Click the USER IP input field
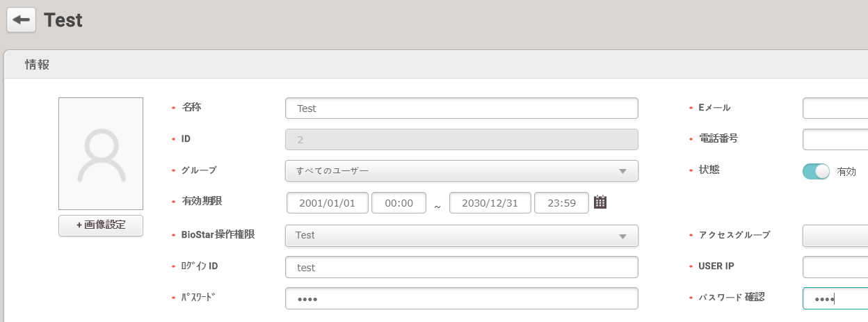This screenshot has height=322, width=868. pos(835,267)
